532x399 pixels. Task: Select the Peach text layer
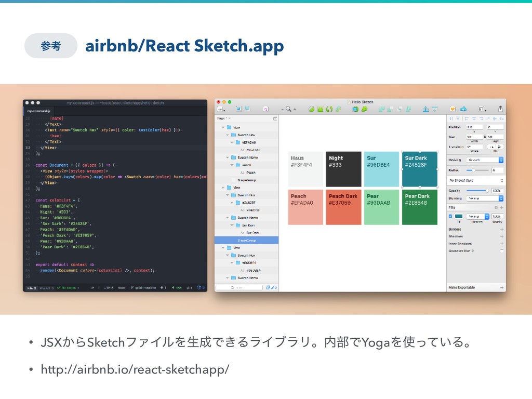pos(251,172)
